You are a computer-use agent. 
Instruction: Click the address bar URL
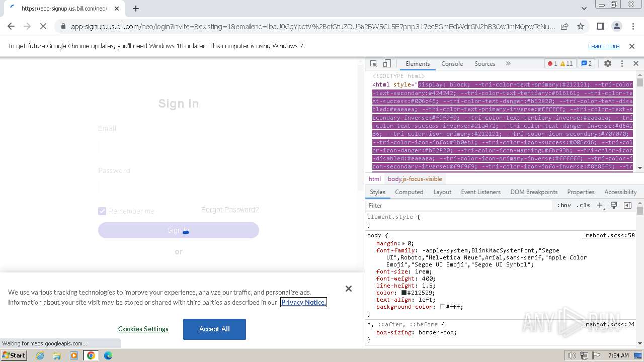[313, 27]
